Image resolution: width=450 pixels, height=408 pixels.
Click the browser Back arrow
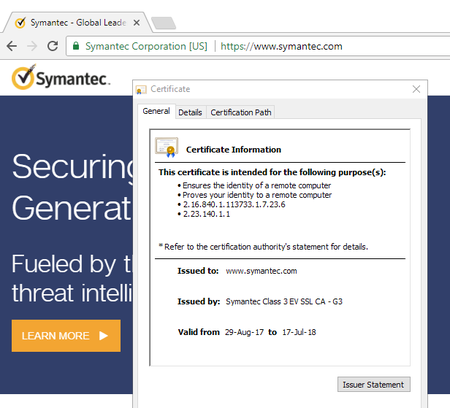click(x=12, y=46)
